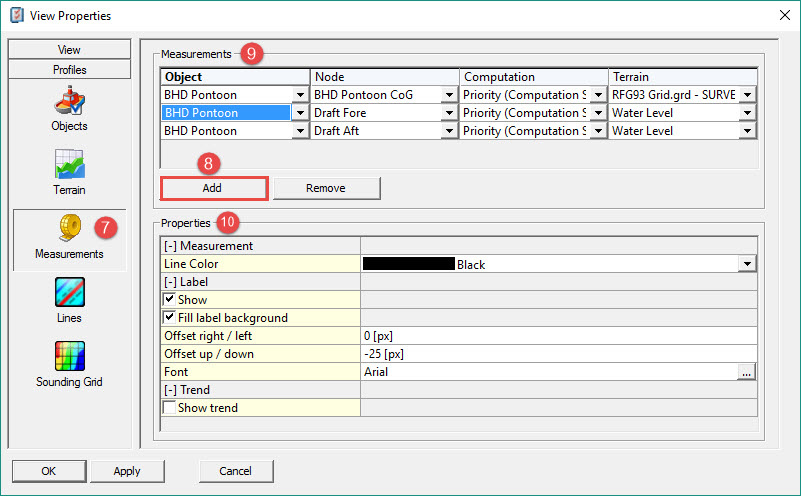Open font picker via ellipsis button
The width and height of the screenshot is (801, 496).
click(746, 372)
